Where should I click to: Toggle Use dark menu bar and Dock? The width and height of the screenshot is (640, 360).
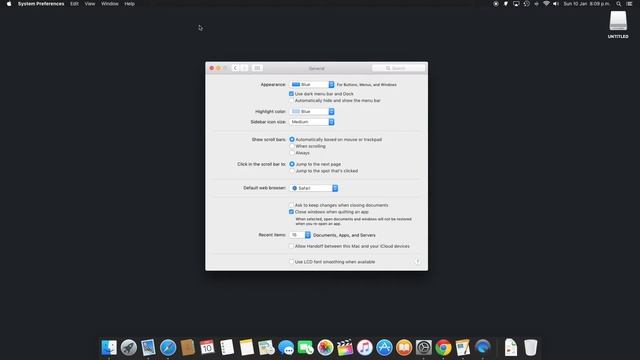pyautogui.click(x=291, y=94)
